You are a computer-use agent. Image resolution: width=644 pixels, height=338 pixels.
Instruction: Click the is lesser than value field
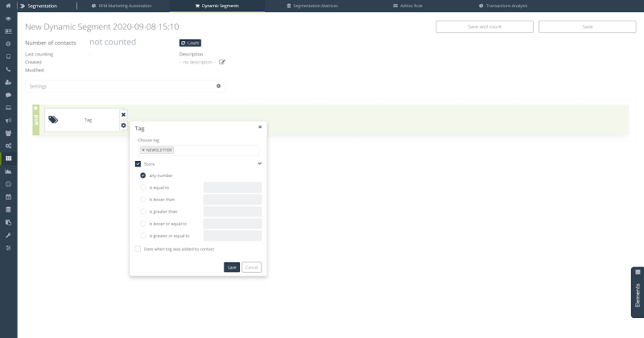point(233,200)
